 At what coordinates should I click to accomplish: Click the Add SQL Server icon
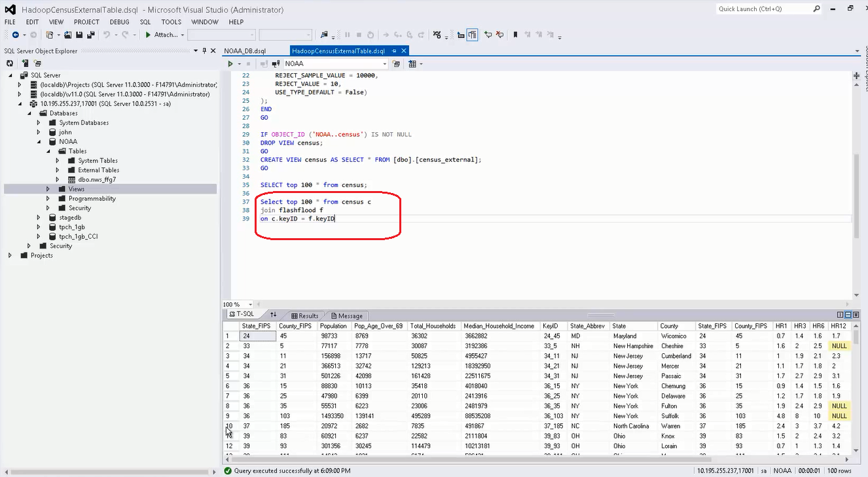click(x=25, y=63)
